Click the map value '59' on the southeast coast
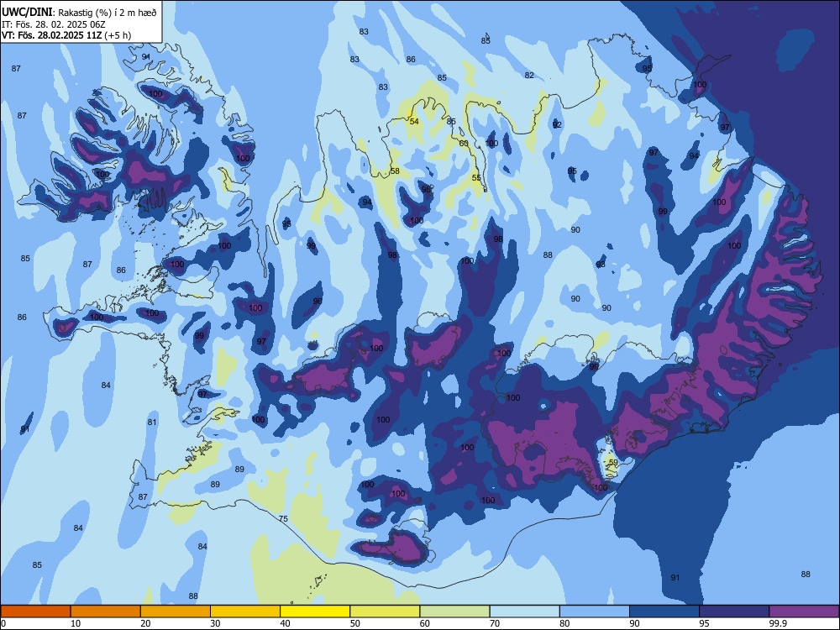This screenshot has width=840, height=630. point(613,462)
